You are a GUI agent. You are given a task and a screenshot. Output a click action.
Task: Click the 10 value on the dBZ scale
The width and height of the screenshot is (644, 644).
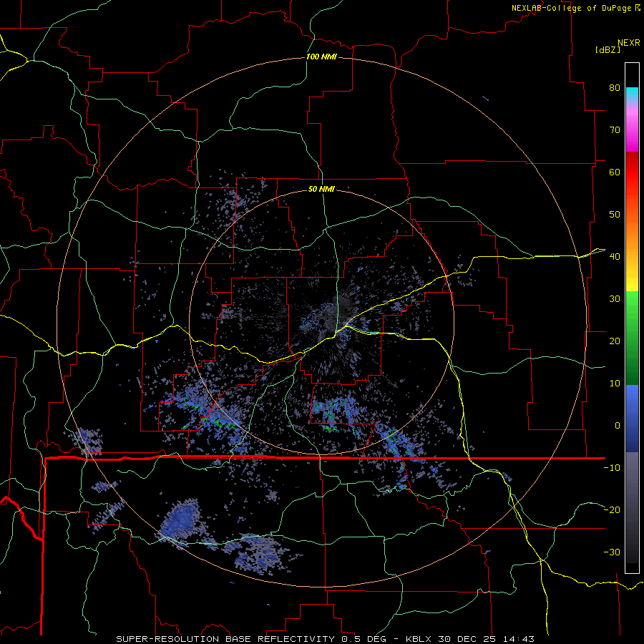click(x=615, y=384)
